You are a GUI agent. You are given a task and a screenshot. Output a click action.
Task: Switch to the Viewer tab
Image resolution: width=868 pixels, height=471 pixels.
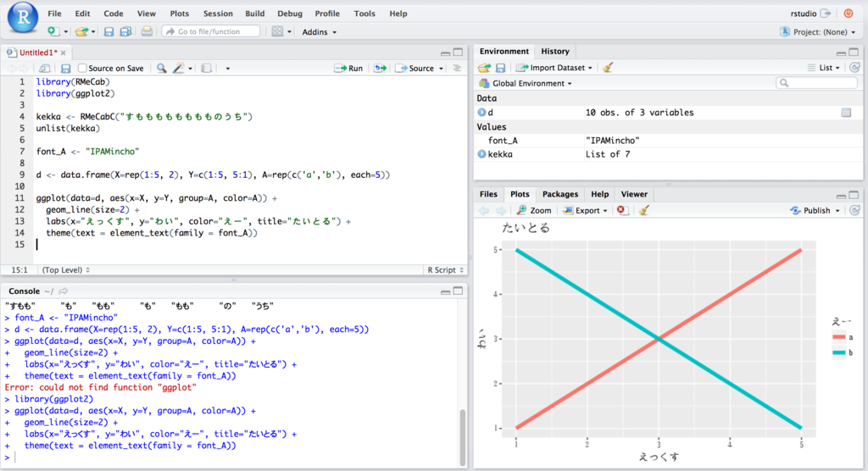point(634,194)
